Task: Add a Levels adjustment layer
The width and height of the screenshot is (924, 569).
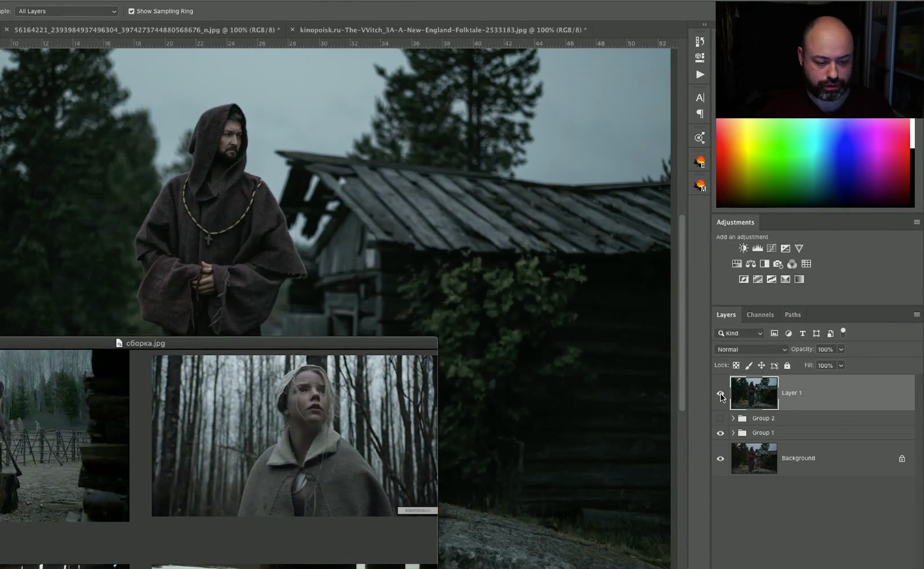Action: [757, 248]
